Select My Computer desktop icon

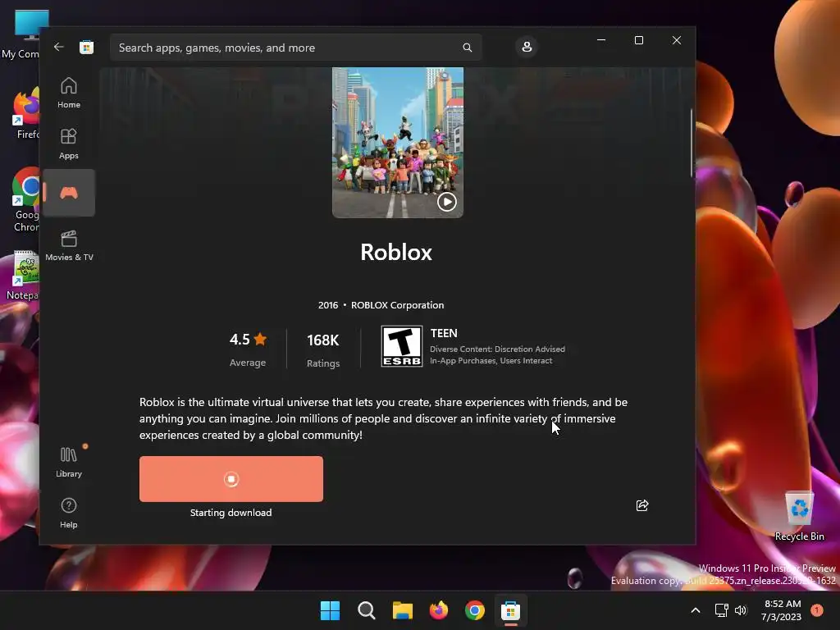(x=21, y=34)
